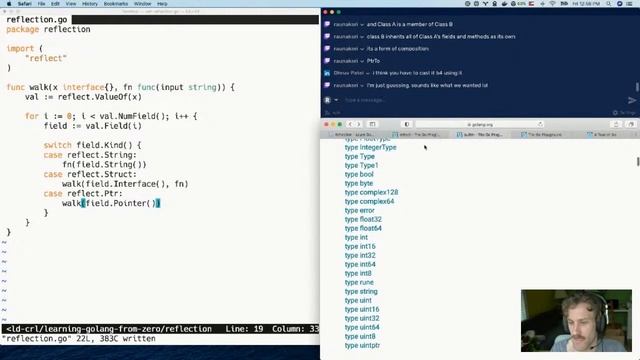Expand user chevron on 'its a form of composition' message
Image resolution: width=640 pixels, height=360 pixels.
click(x=362, y=49)
